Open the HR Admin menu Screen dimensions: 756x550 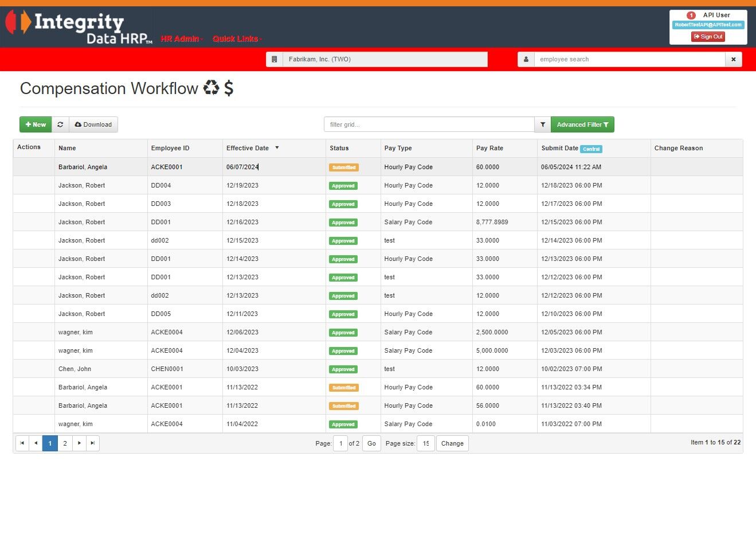181,39
